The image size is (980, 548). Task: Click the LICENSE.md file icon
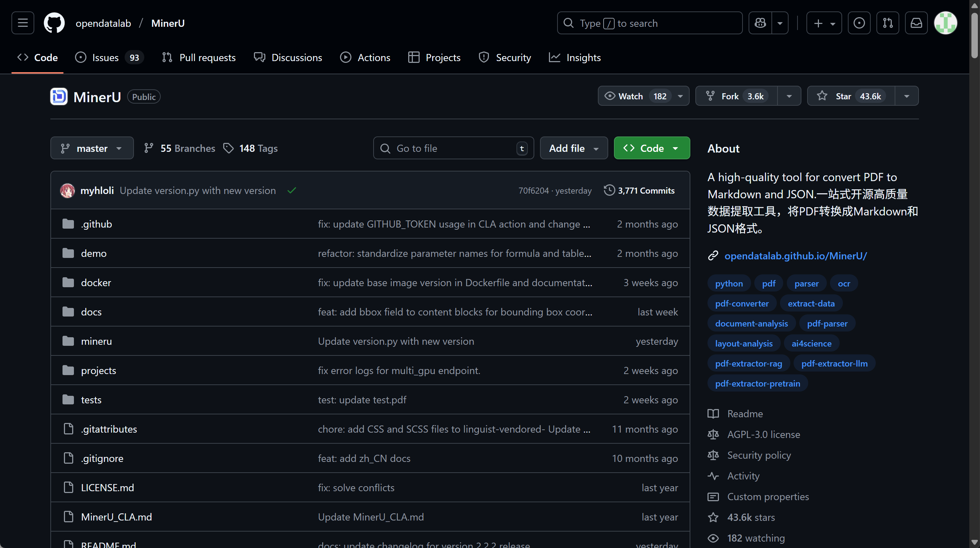69,488
